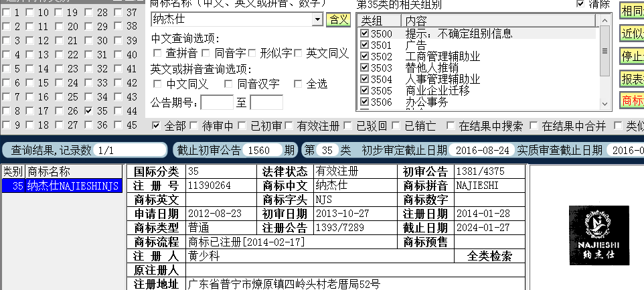Viewport: 644px width, 290px height.
Task: Click the red 商标 button
Action: pyautogui.click(x=632, y=100)
